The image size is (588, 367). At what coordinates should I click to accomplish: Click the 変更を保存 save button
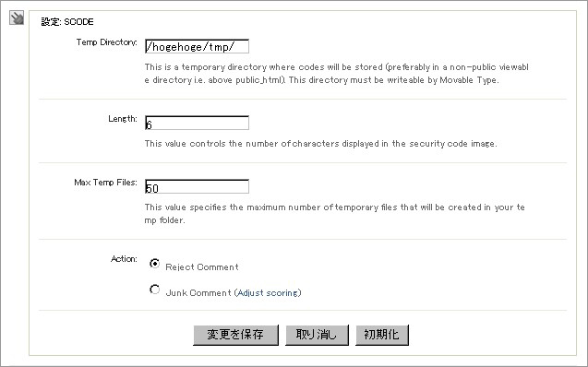[x=236, y=335]
